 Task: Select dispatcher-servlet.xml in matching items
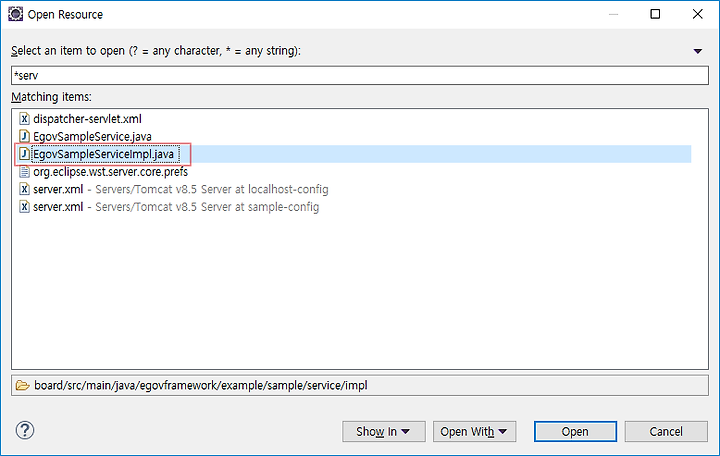coord(87,119)
